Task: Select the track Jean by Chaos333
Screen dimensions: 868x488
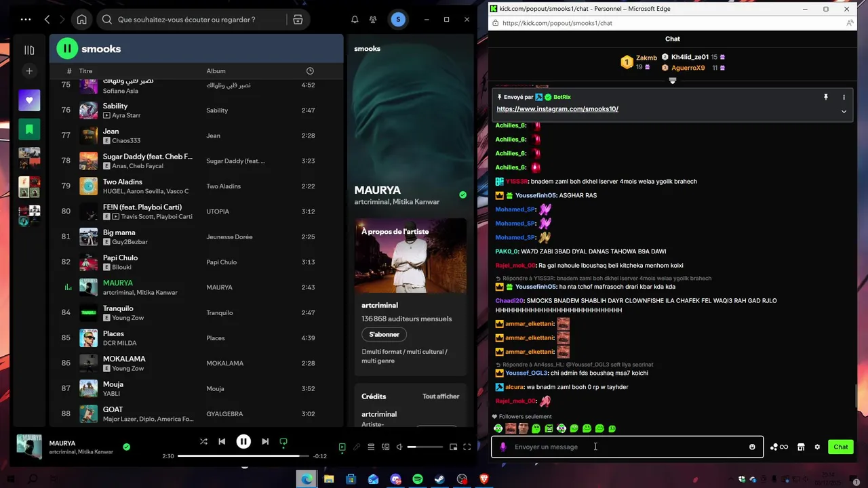Action: [196, 136]
